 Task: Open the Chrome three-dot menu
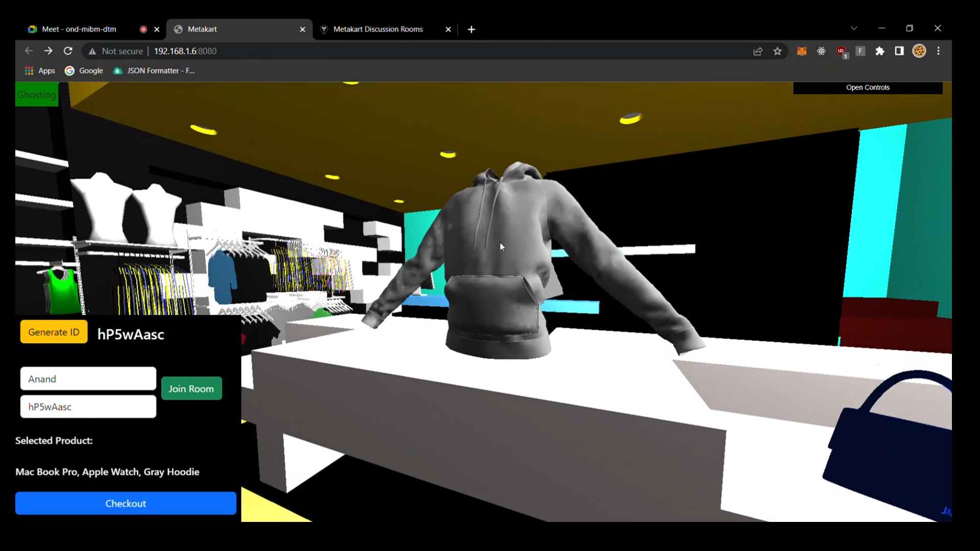click(939, 51)
